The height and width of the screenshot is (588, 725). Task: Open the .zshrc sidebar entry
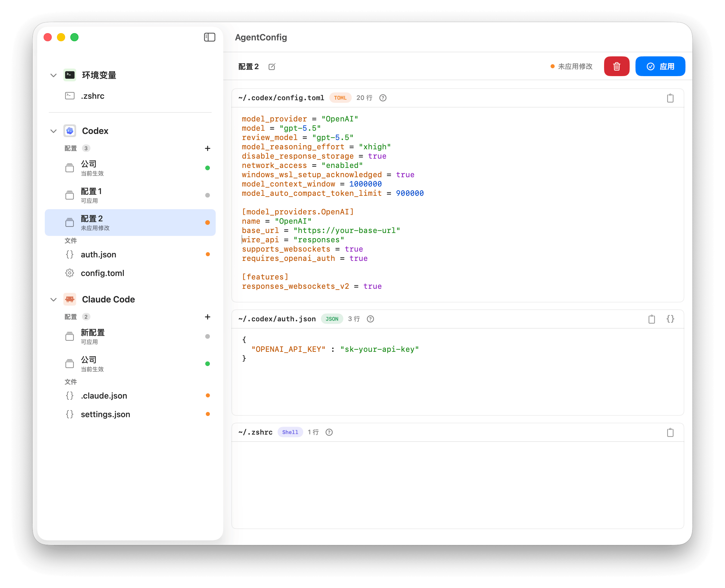(130, 96)
